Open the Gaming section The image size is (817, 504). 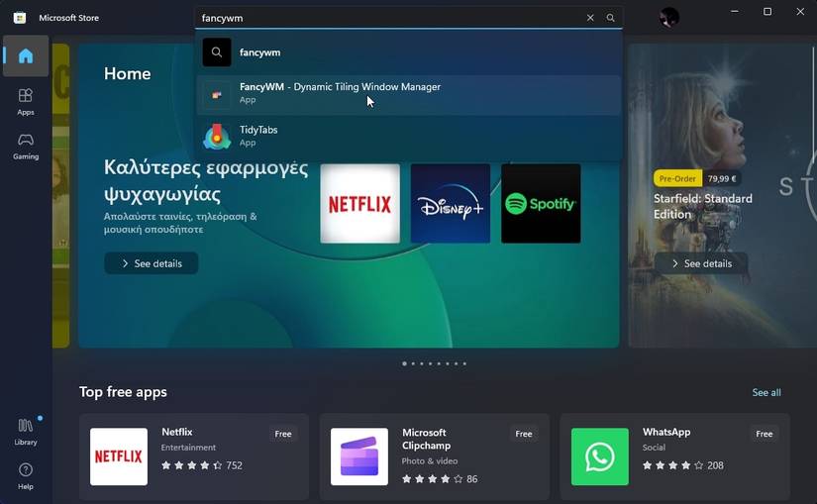click(x=26, y=146)
